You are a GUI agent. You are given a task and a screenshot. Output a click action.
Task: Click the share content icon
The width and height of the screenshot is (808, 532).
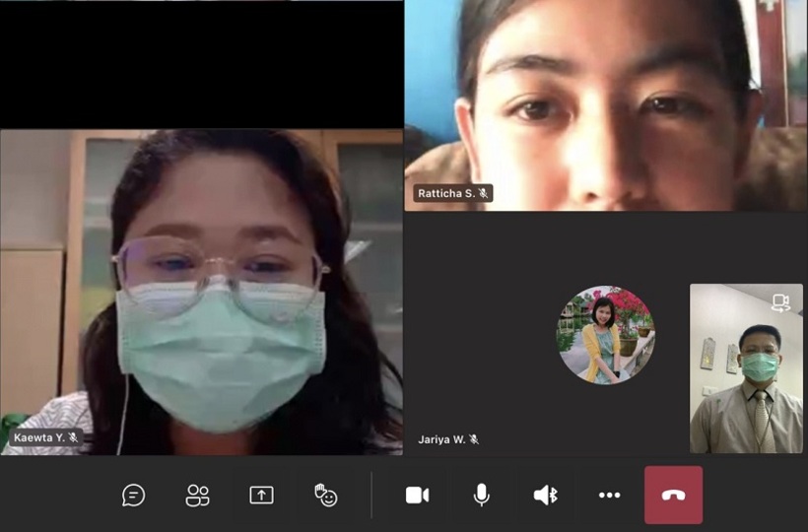tap(261, 495)
